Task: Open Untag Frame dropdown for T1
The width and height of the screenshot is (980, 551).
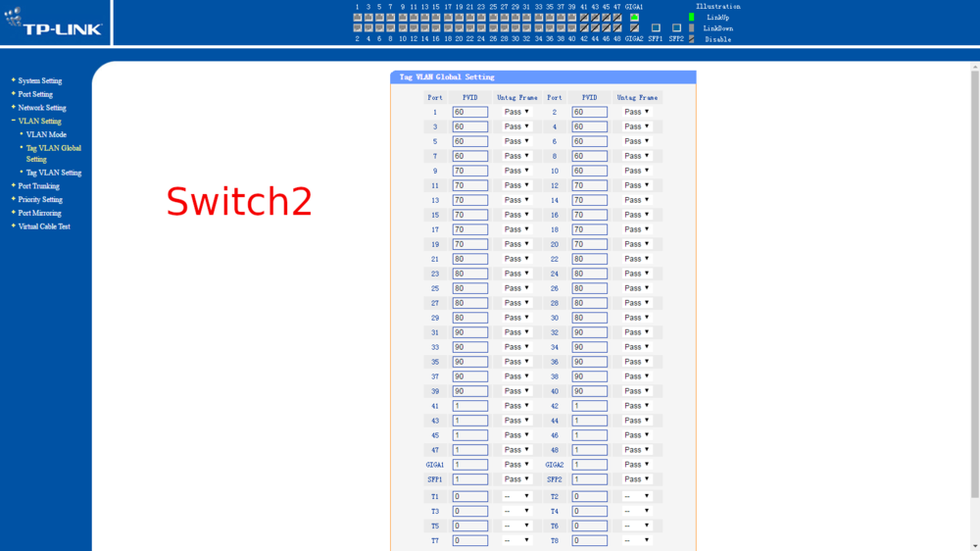Action: [516, 496]
